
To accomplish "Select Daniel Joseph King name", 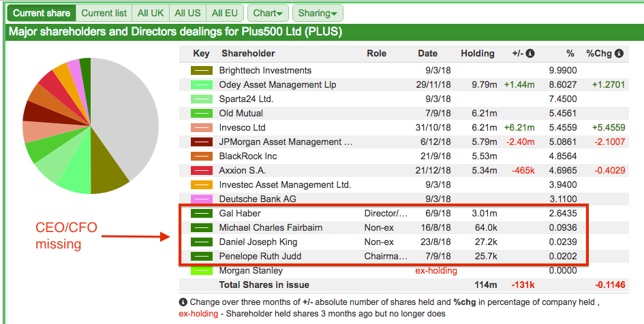I will (x=258, y=242).
